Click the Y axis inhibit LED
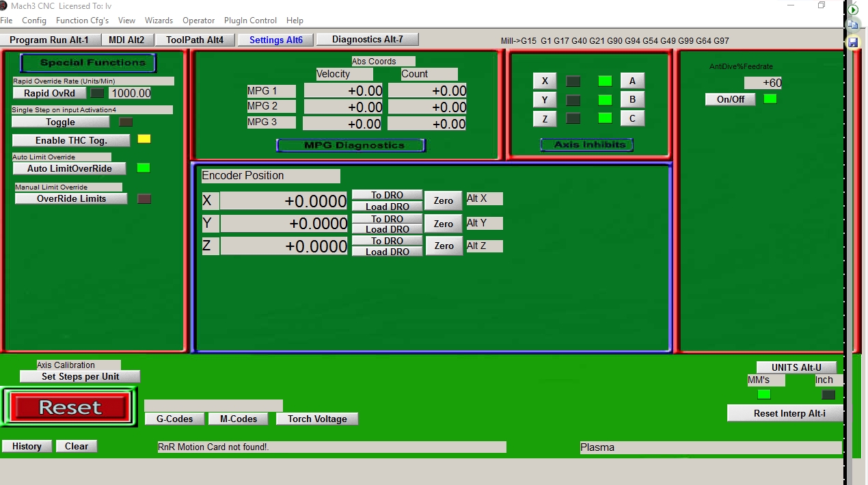 point(573,101)
